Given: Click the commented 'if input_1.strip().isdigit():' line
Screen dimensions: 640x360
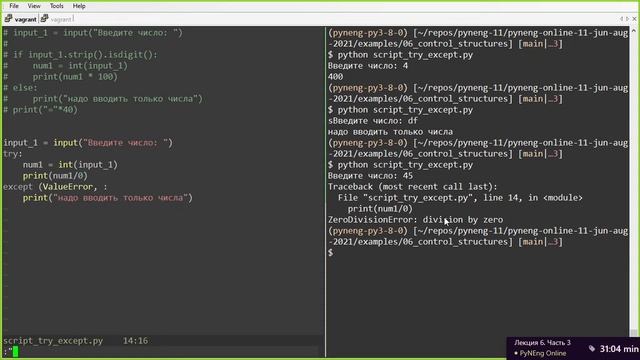Looking at the screenshot, I should click(x=80, y=54).
